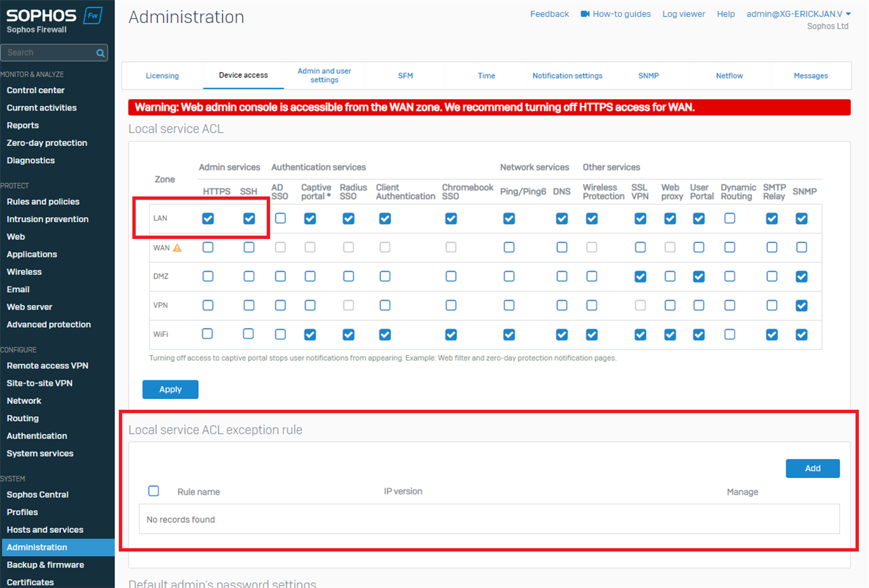Open the admin account dropdown menu

pyautogui.click(x=798, y=14)
